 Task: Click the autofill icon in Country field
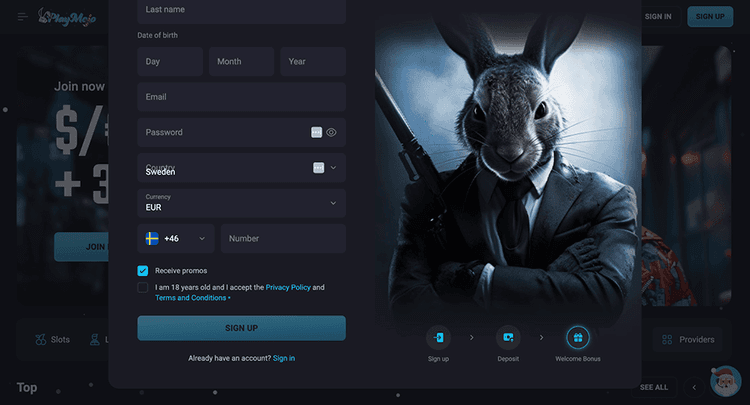[319, 168]
